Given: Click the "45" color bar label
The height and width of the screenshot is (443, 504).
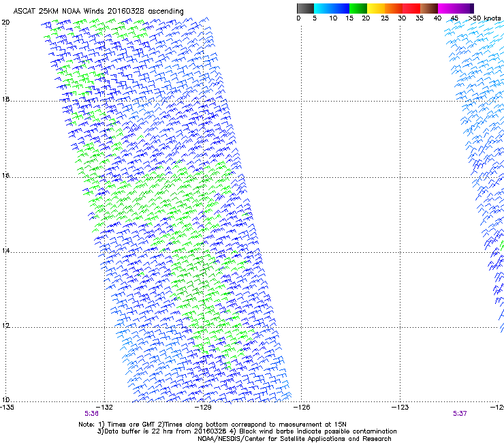Looking at the screenshot, I should pos(454,18).
